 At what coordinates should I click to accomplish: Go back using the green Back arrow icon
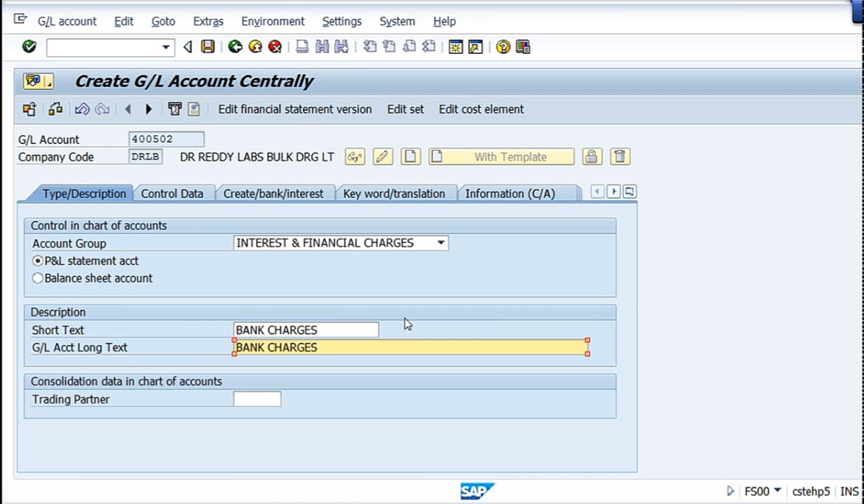(x=235, y=47)
